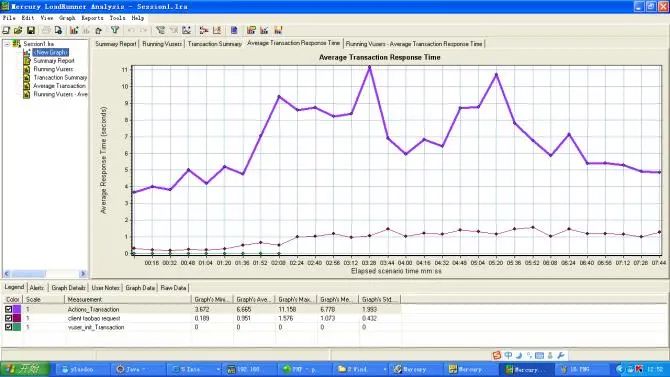The width and height of the screenshot is (670, 377).
Task: Click the left arrow of tree scrollbar
Action: pos(6,274)
